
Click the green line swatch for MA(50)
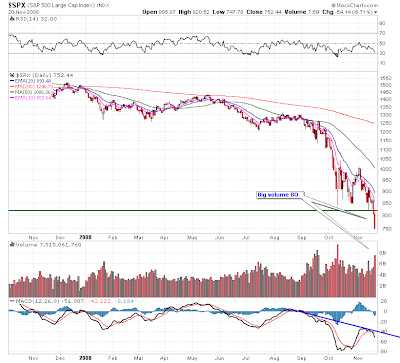point(12,92)
